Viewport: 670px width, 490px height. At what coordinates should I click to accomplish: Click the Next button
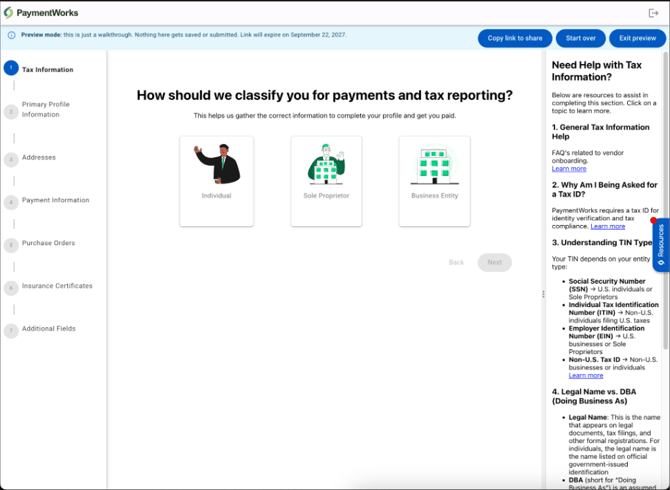(494, 262)
